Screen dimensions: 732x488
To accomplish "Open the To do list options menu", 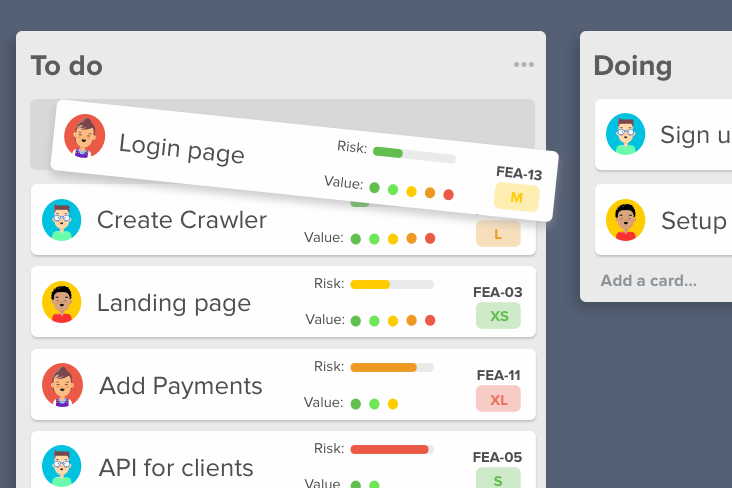I will click(524, 64).
